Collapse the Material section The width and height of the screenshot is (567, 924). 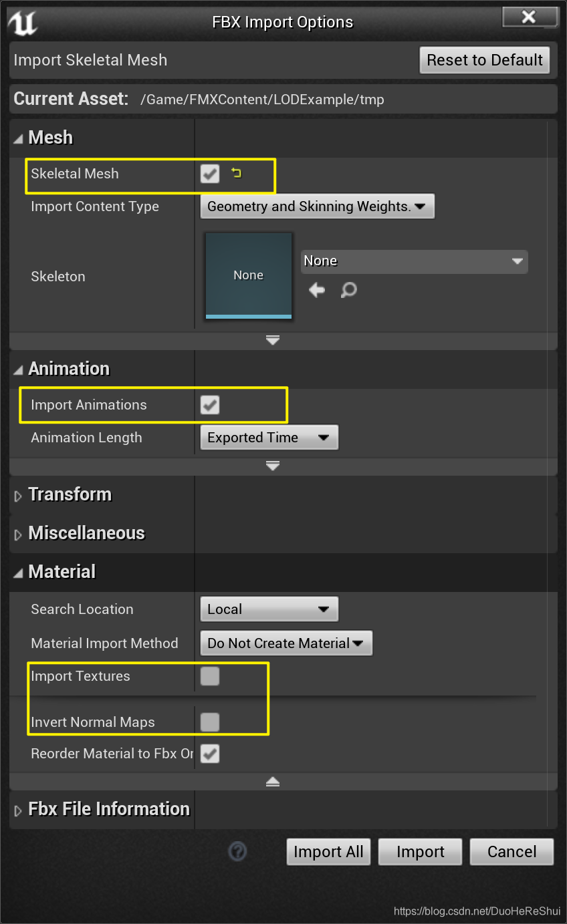tap(18, 573)
